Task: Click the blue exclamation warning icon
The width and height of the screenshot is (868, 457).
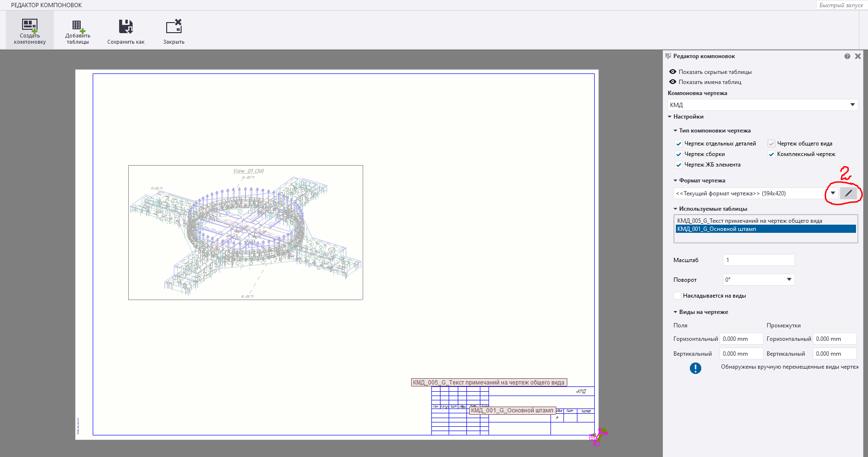Action: pos(696,368)
